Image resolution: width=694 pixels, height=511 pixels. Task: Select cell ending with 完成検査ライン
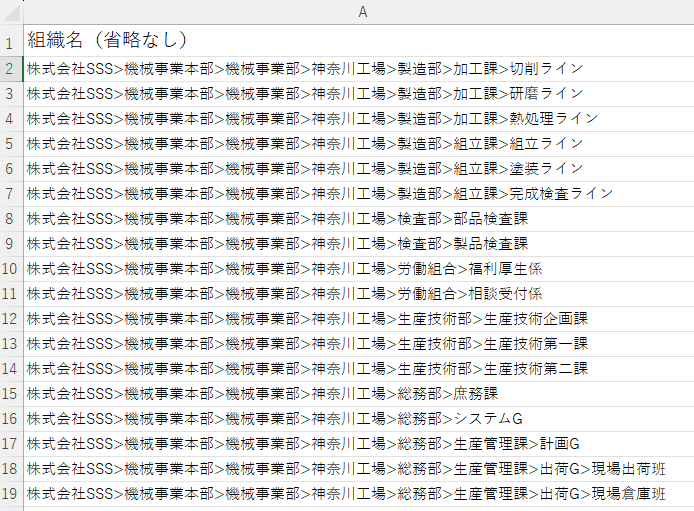(x=359, y=194)
